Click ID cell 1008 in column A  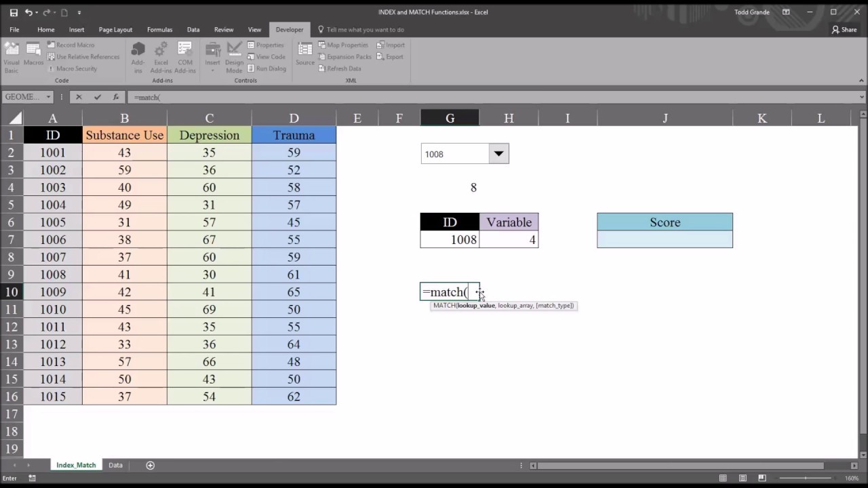pos(53,274)
